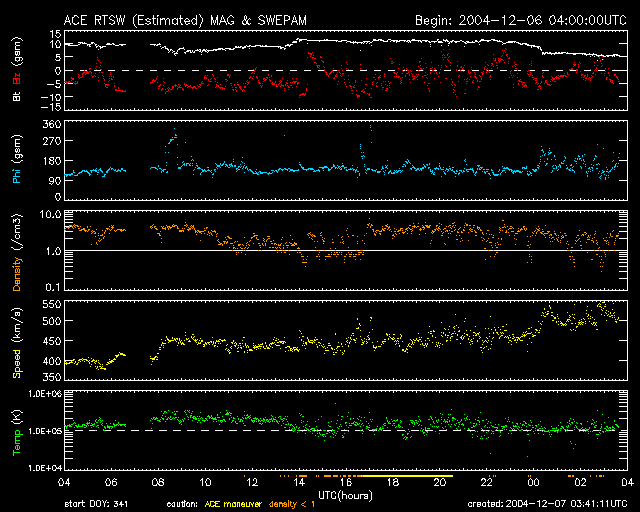Image resolution: width=640 pixels, height=512 pixels.
Task: Click the '1.0E+06' tick on Temp axis
Action: 45,394
